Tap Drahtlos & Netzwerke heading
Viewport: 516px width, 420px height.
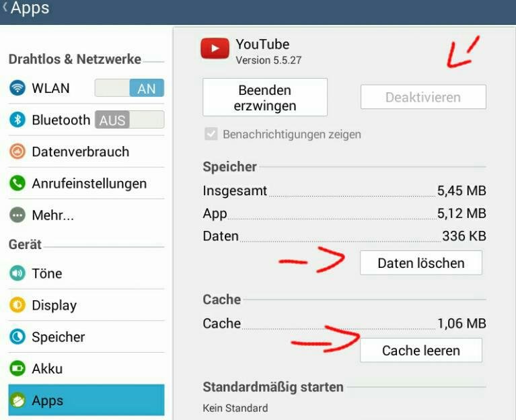(x=75, y=59)
